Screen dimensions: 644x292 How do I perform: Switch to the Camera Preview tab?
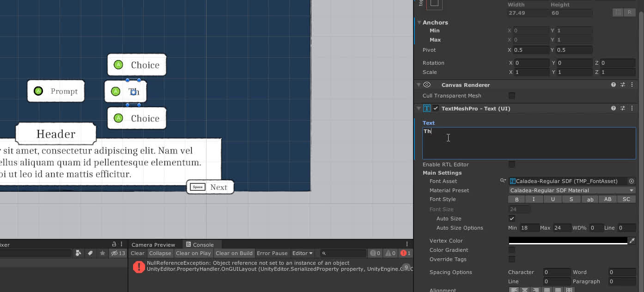(153, 245)
